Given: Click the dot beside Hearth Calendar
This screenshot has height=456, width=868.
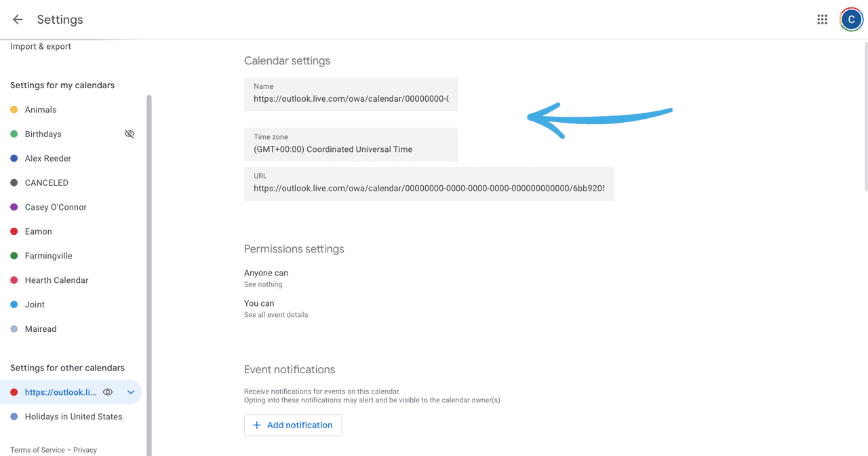Looking at the screenshot, I should [15, 280].
